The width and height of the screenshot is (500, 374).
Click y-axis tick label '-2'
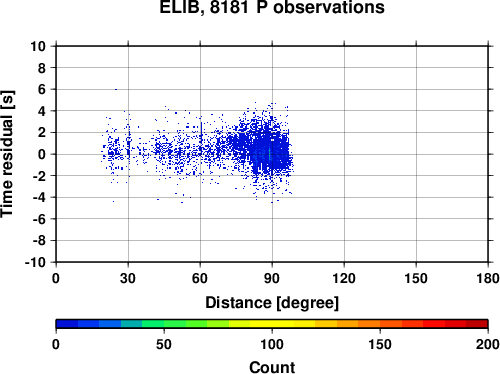(x=39, y=176)
